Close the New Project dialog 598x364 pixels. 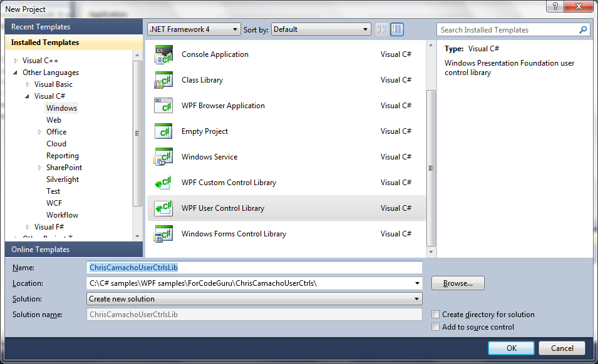point(579,6)
